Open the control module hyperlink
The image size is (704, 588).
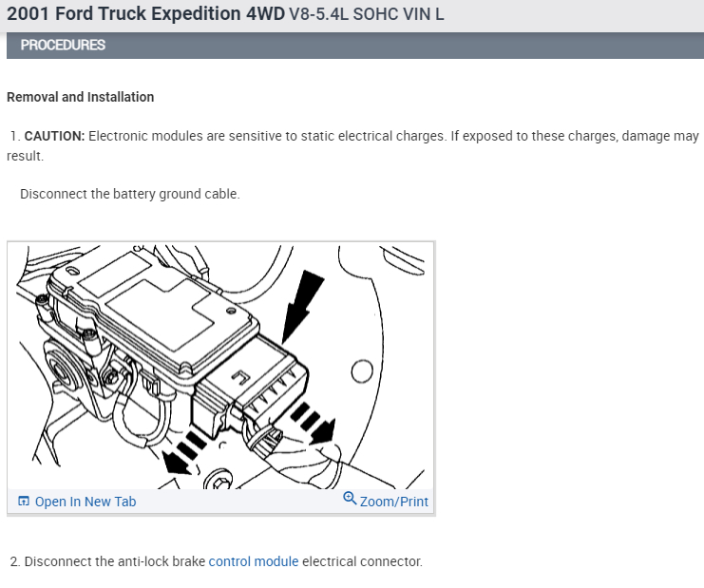pyautogui.click(x=254, y=561)
